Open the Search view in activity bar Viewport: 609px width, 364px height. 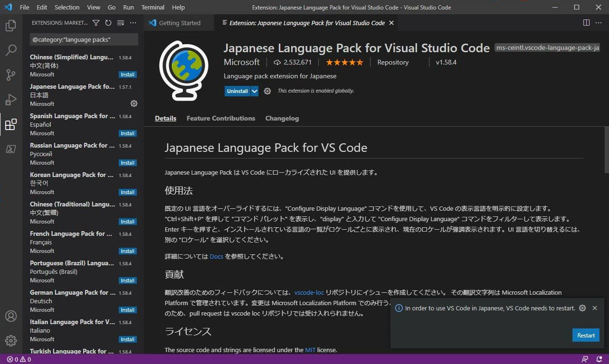(x=10, y=50)
